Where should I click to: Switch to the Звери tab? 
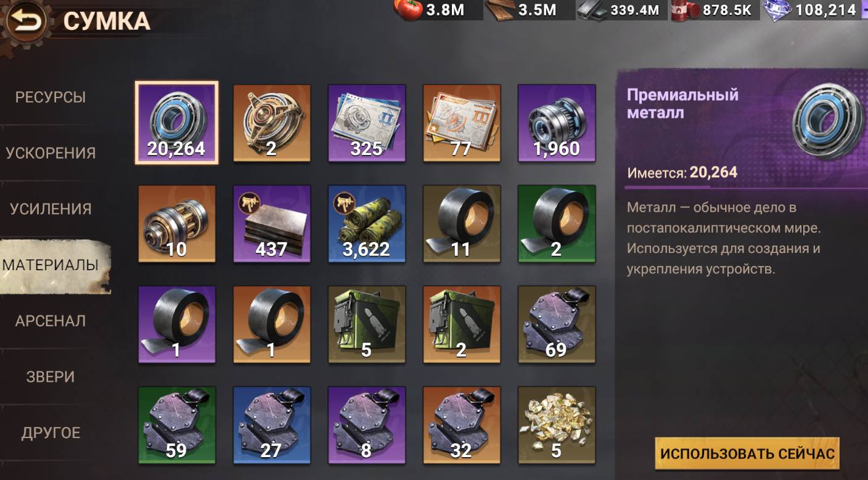click(51, 377)
